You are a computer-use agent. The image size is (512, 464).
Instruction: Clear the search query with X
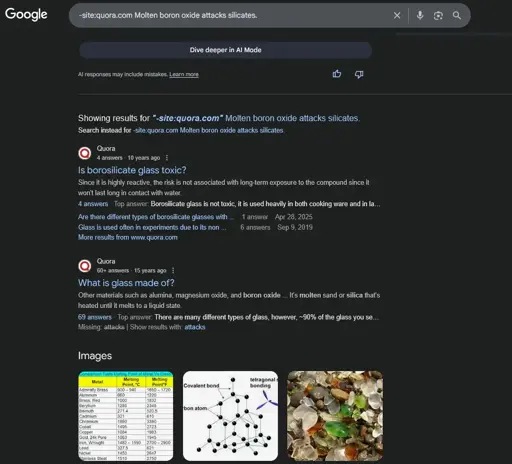coord(397,15)
